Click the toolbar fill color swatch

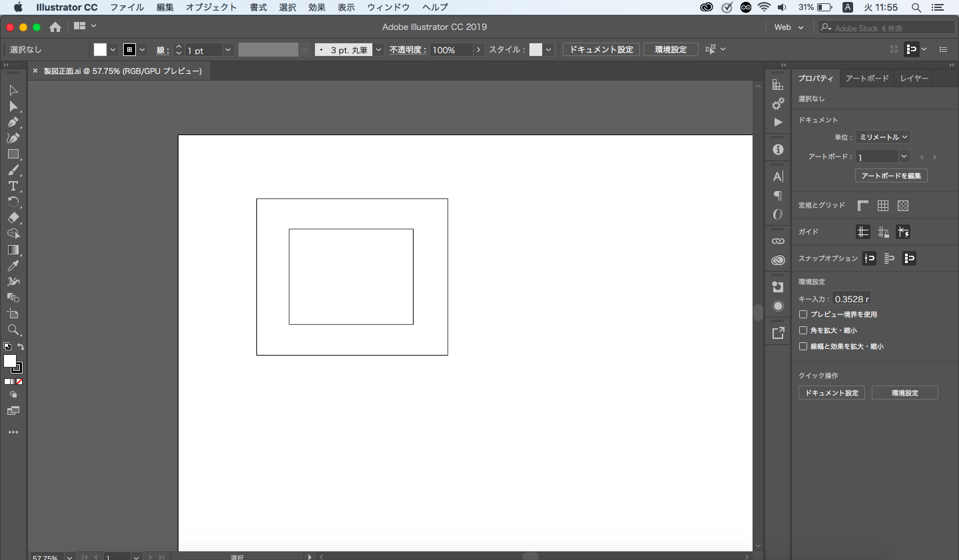(x=9, y=361)
